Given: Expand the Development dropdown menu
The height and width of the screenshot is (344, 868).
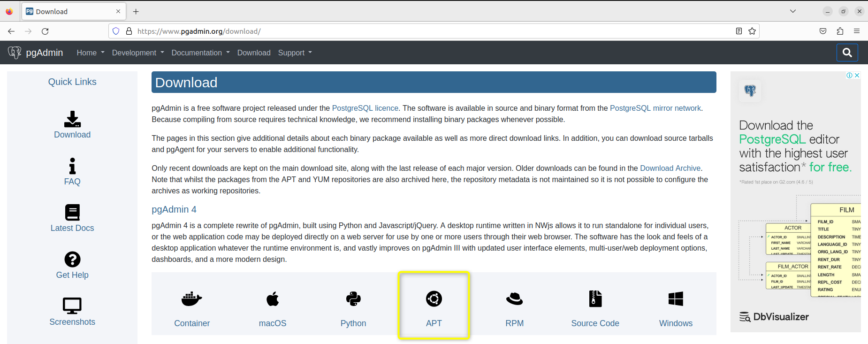Looking at the screenshot, I should tap(138, 53).
